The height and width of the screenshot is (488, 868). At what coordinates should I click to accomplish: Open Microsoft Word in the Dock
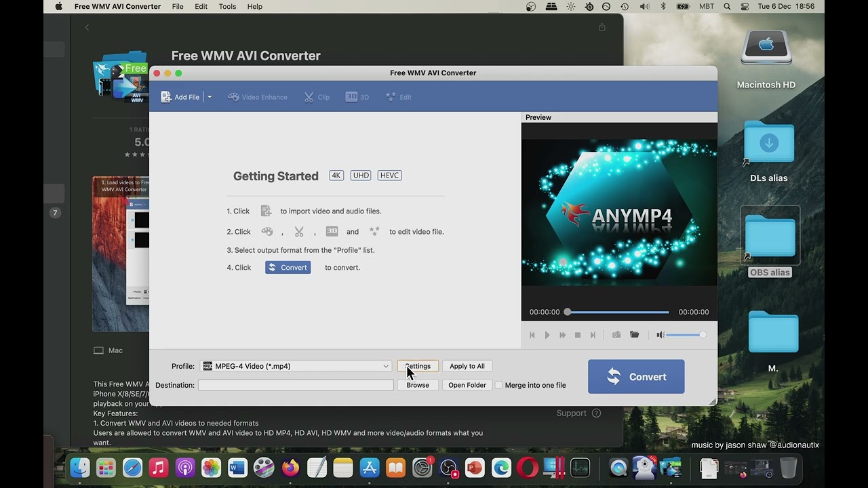pos(237,468)
